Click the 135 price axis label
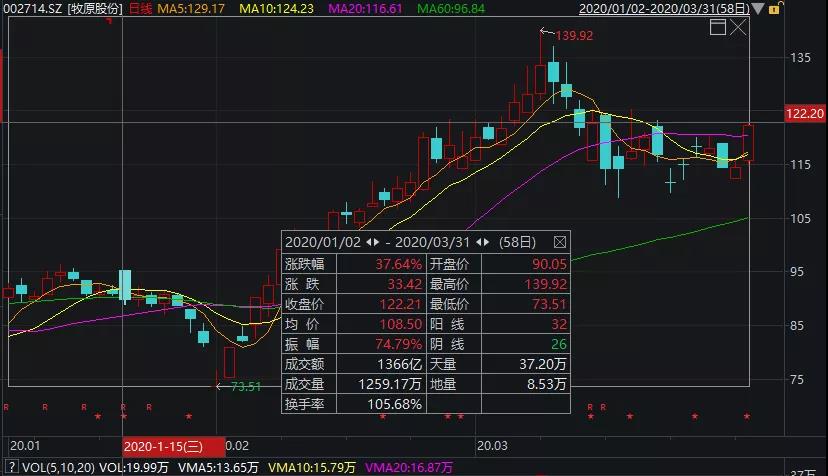The image size is (828, 476). click(x=801, y=58)
